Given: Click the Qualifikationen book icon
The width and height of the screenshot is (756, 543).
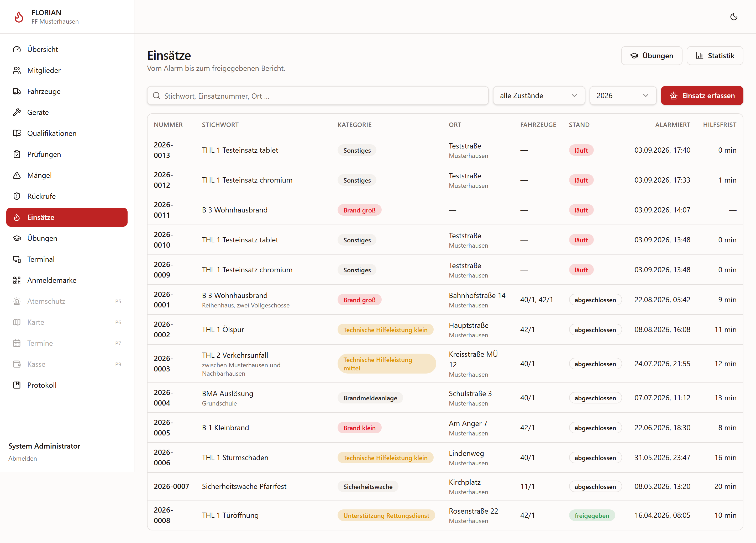Looking at the screenshot, I should click(x=17, y=133).
